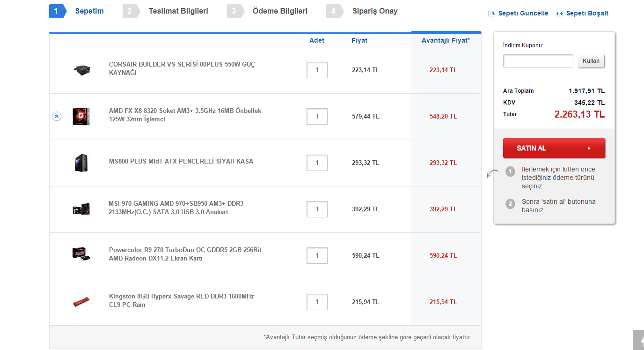Click the scroll-to-top arrow at page corner
The width and height of the screenshot is (644, 350).
pyautogui.click(x=639, y=340)
